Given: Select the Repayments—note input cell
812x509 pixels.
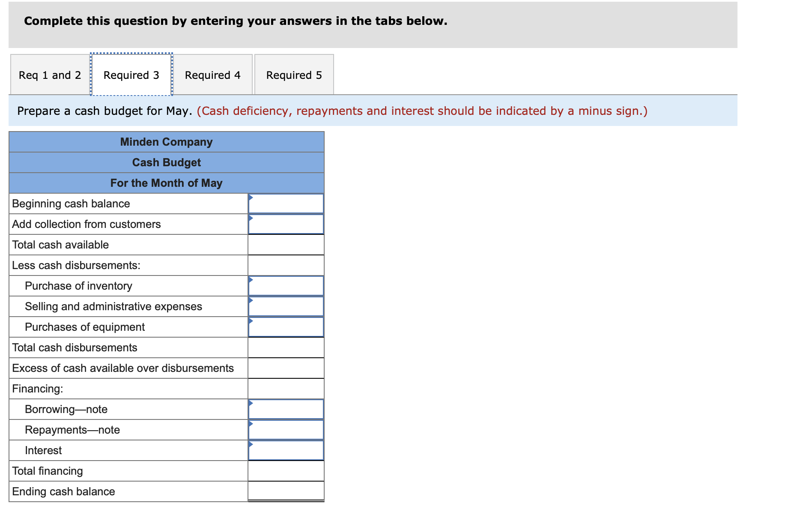Looking at the screenshot, I should point(286,430).
